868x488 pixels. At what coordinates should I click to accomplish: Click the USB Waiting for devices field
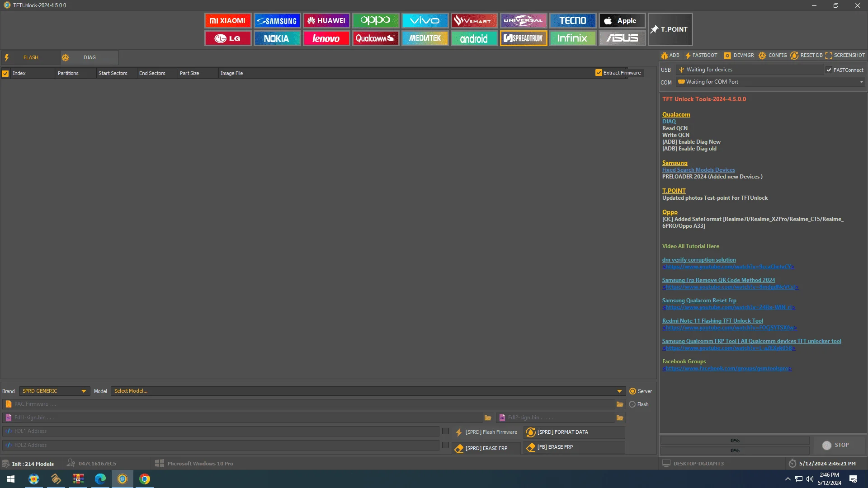(x=750, y=70)
